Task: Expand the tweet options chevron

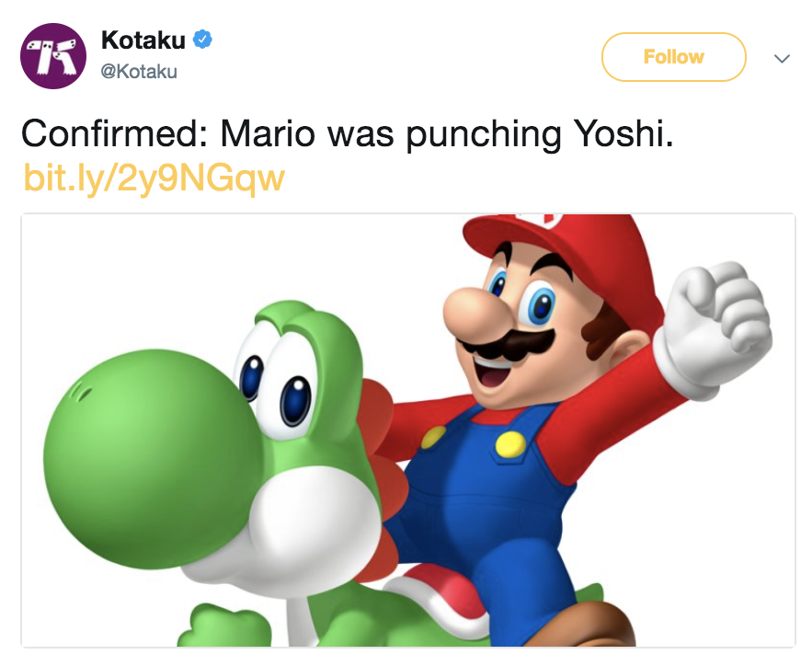Action: 782,58
